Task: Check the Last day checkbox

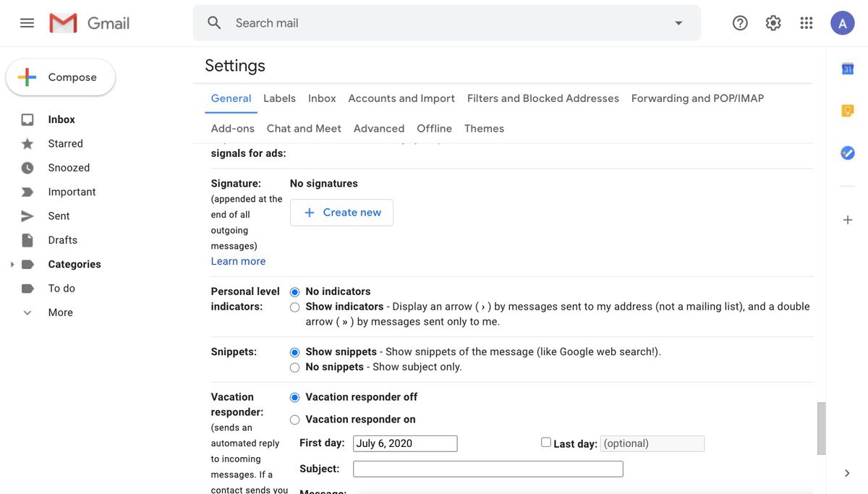Action: pyautogui.click(x=546, y=442)
